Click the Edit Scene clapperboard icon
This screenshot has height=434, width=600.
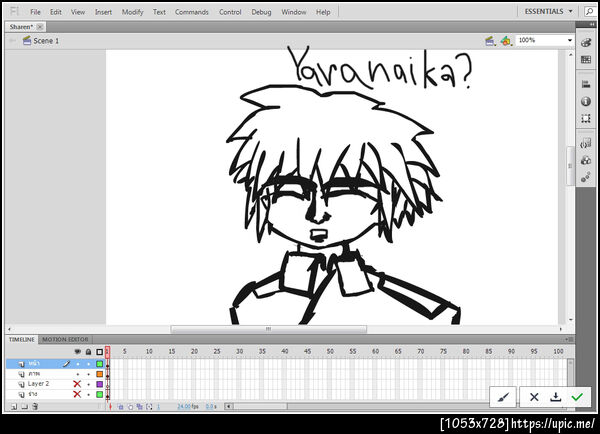click(x=489, y=41)
